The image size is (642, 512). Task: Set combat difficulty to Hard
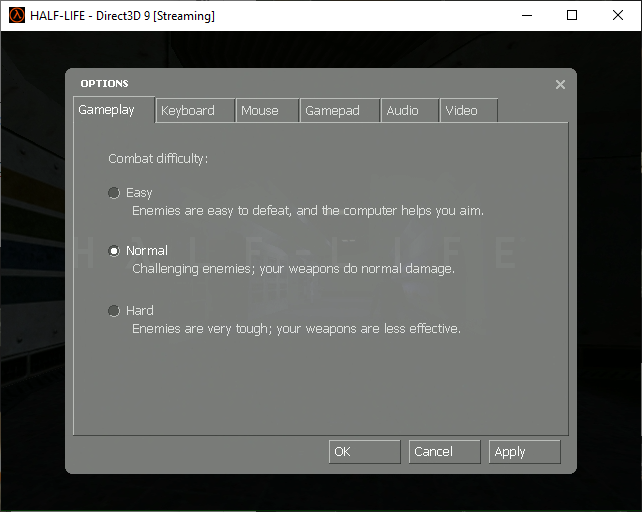click(x=114, y=311)
